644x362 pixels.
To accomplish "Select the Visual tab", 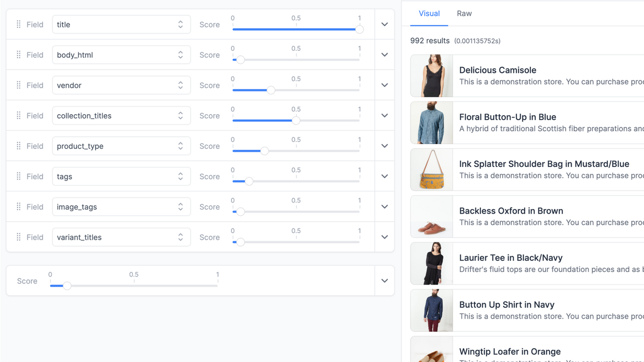I will (429, 14).
